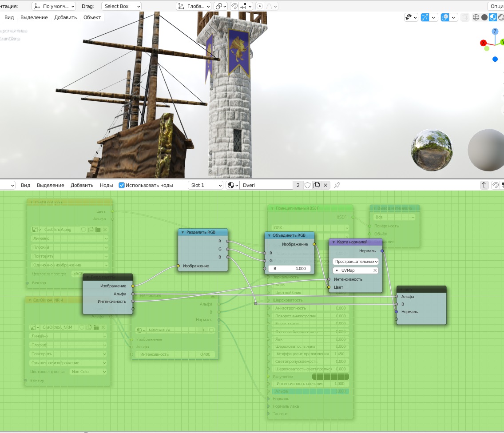Screen dimensions: 504x433
Task: Click the 'Интенсивность' socket of normal map node
Action: click(329, 279)
